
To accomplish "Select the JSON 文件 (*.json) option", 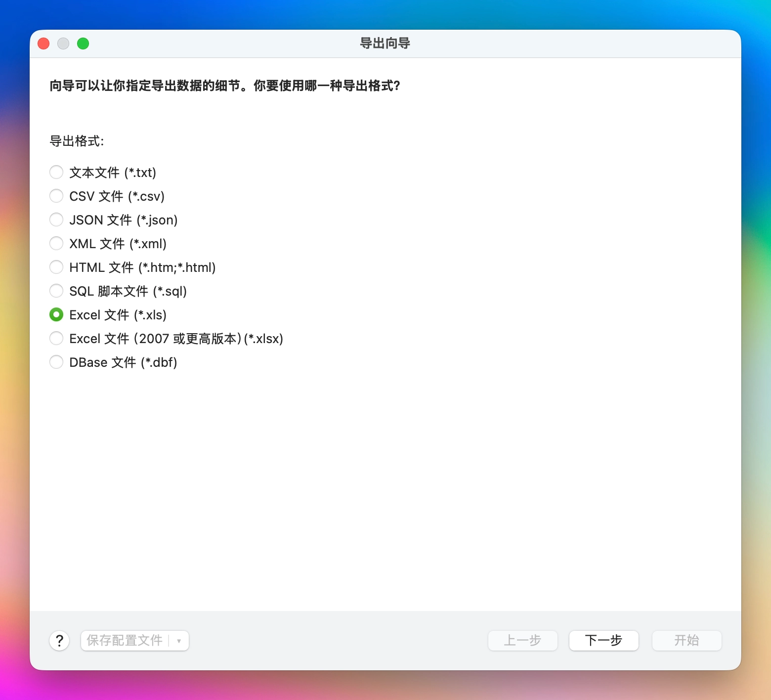I will click(x=56, y=219).
